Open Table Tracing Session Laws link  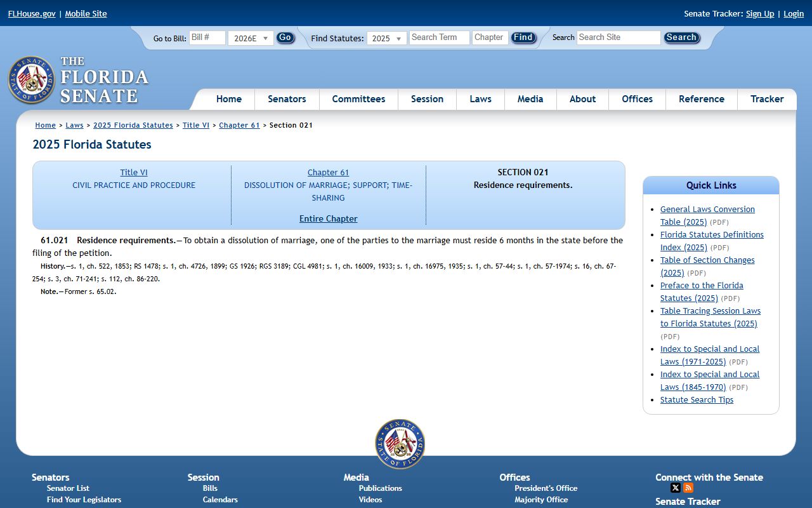710,317
